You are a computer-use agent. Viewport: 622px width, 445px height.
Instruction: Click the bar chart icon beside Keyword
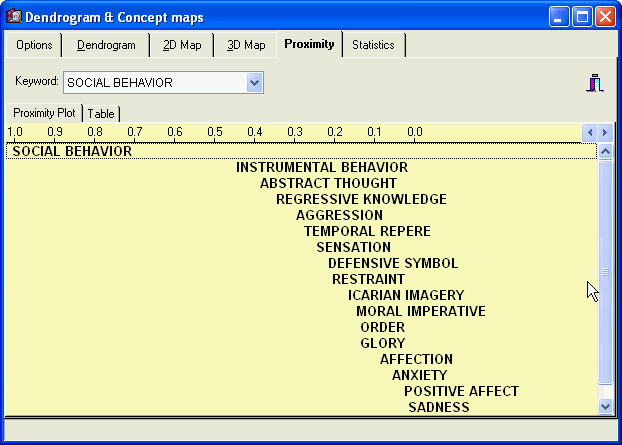tap(595, 83)
